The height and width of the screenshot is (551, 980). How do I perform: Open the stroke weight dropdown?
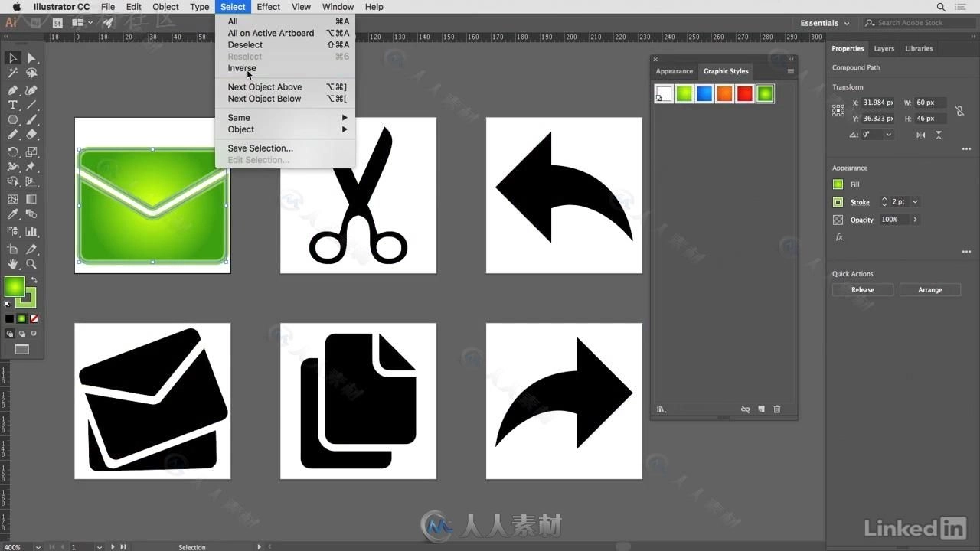[915, 202]
